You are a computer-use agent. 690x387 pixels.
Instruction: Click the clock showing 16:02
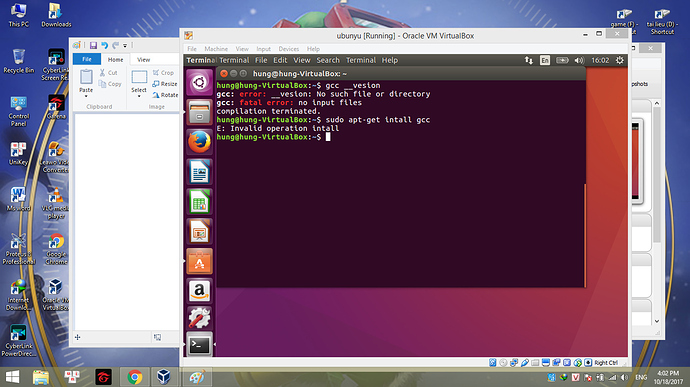click(x=600, y=60)
